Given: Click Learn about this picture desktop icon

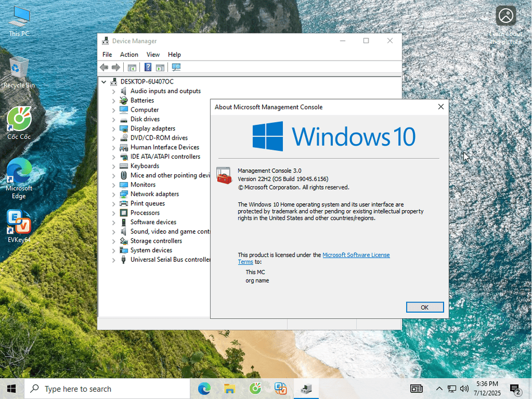Looking at the screenshot, I should coord(506,25).
